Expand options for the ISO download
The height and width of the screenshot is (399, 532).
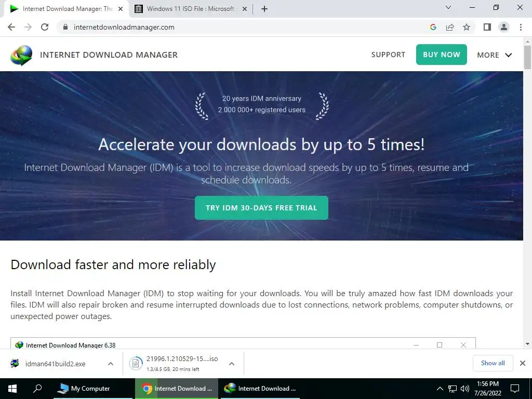point(231,364)
